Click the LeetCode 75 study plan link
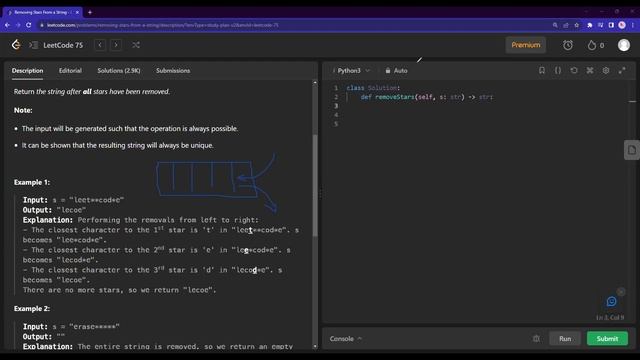This screenshot has height=360, width=640. click(x=63, y=45)
